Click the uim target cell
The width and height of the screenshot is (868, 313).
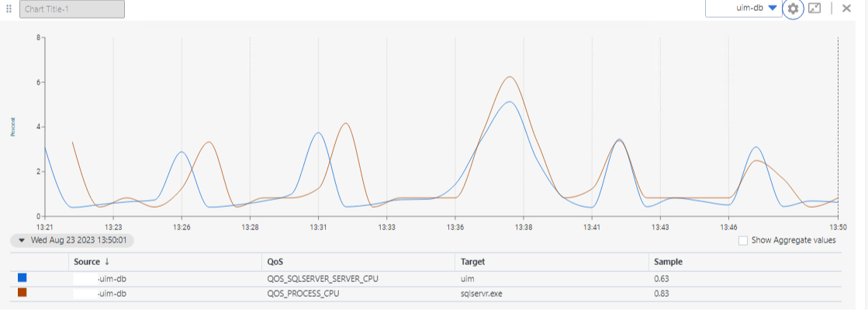[467, 279]
